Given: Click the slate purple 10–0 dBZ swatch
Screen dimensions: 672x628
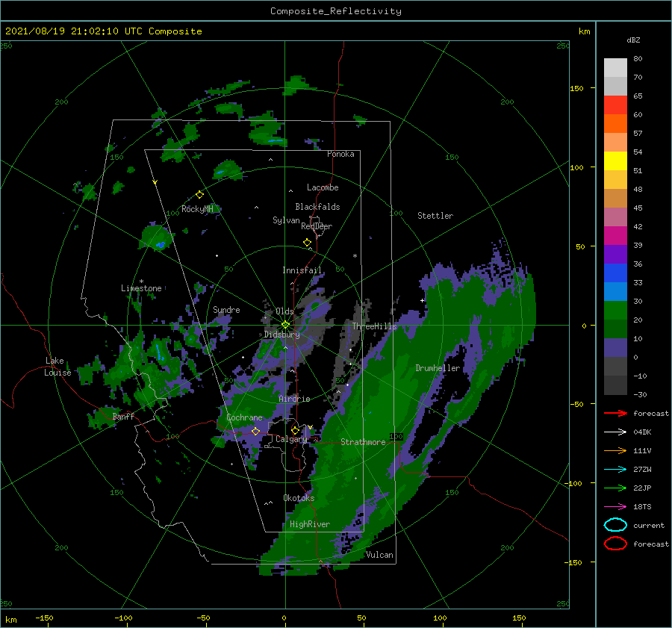Looking at the screenshot, I should pos(615,348).
